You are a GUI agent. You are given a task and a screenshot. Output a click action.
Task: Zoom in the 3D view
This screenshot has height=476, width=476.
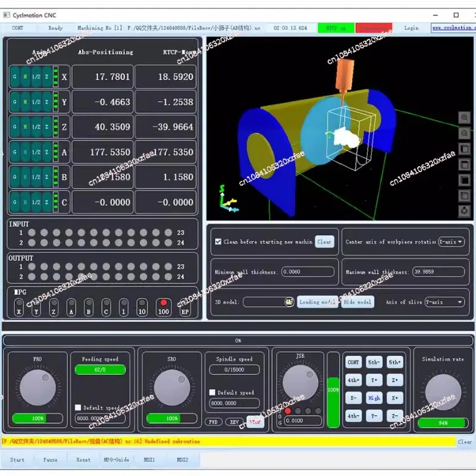pos(464,117)
